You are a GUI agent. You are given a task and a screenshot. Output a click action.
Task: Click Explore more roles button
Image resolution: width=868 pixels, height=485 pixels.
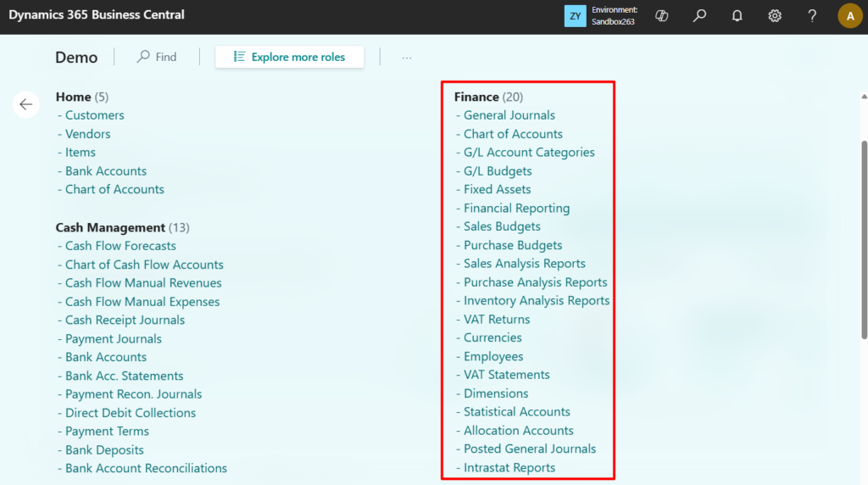(x=290, y=57)
